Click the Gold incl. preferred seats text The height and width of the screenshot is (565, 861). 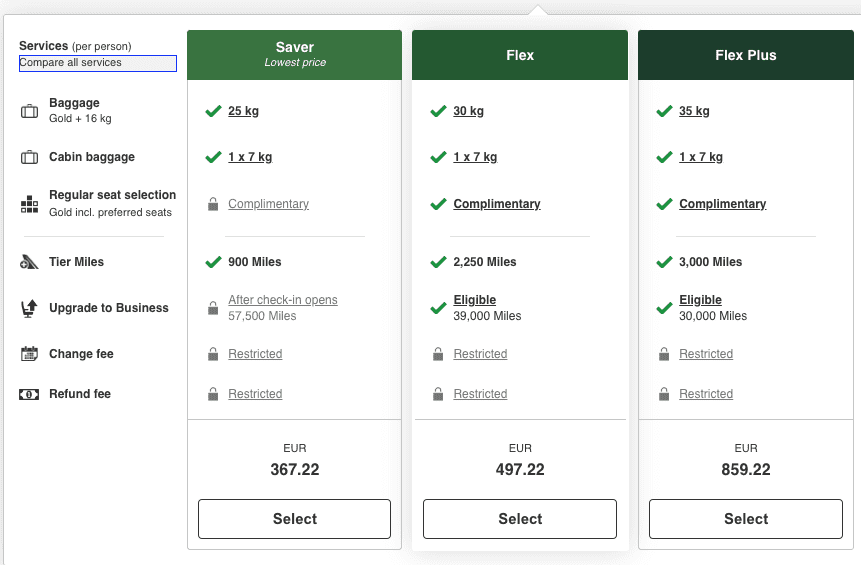[x=110, y=212]
